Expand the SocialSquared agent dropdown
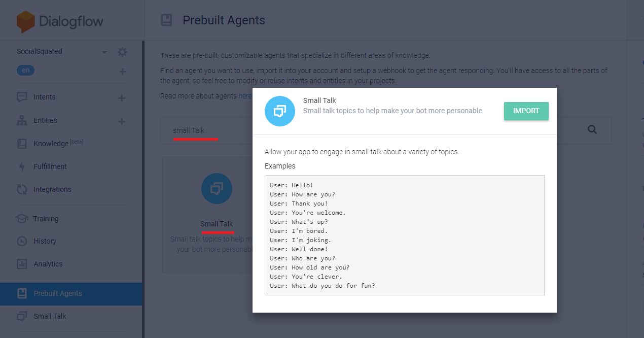 (104, 52)
